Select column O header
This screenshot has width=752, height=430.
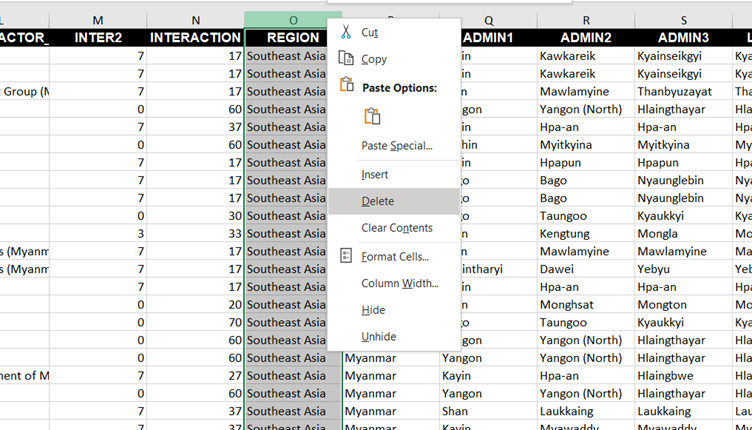pos(293,20)
